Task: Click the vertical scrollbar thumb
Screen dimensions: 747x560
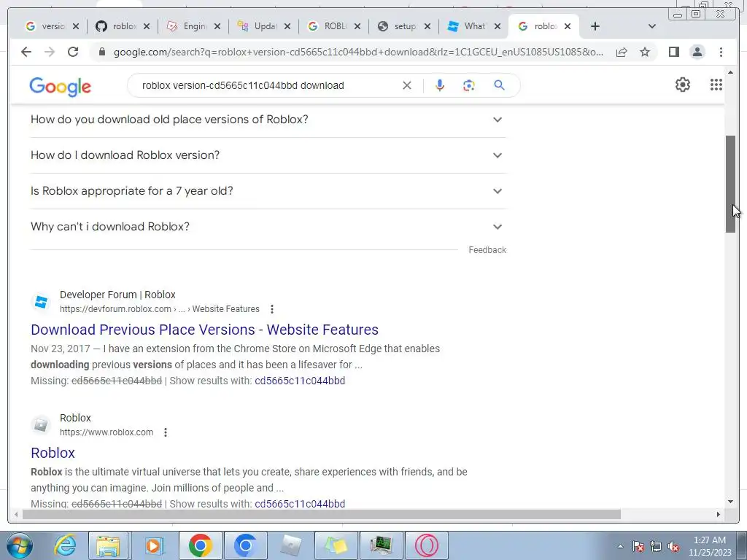Action: click(x=731, y=184)
